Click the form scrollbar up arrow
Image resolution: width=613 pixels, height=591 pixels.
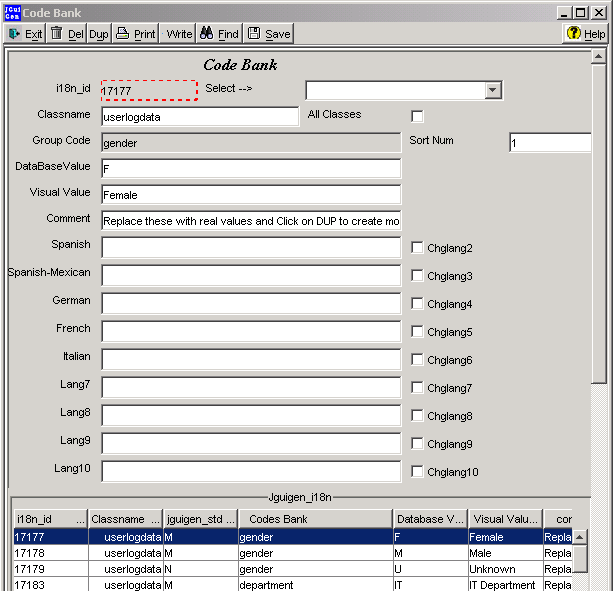(598, 57)
